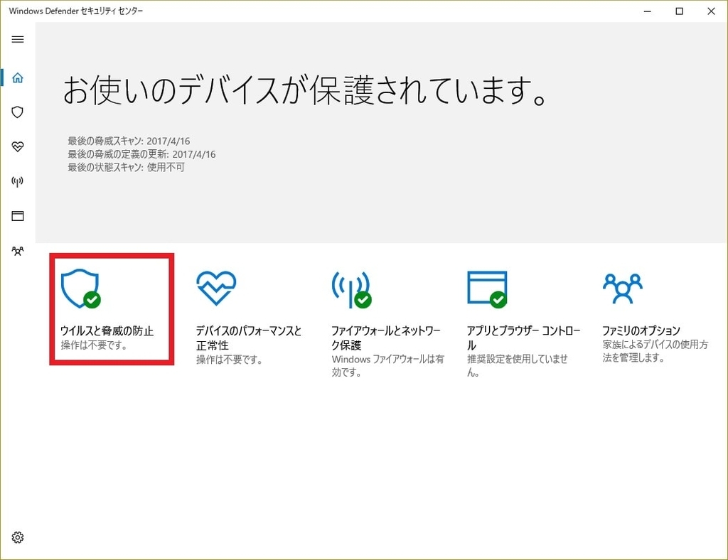Click the large family group icon
This screenshot has height=560, width=728.
tap(623, 288)
